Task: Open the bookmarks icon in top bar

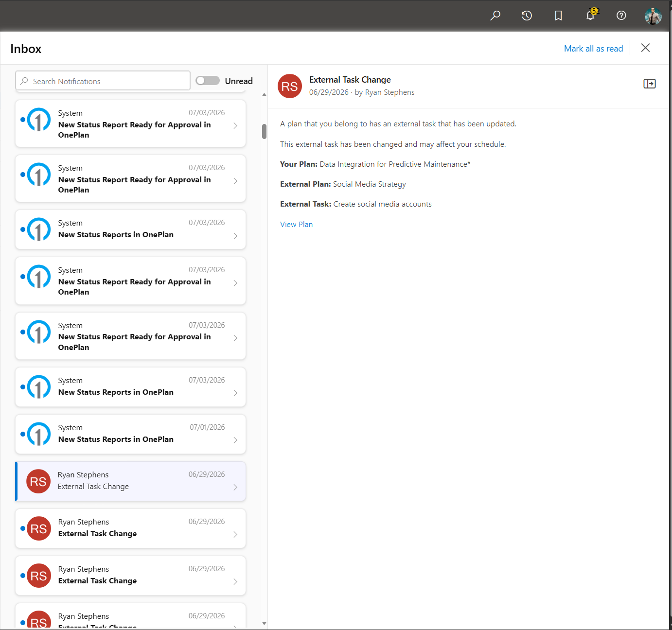Action: coord(558,16)
